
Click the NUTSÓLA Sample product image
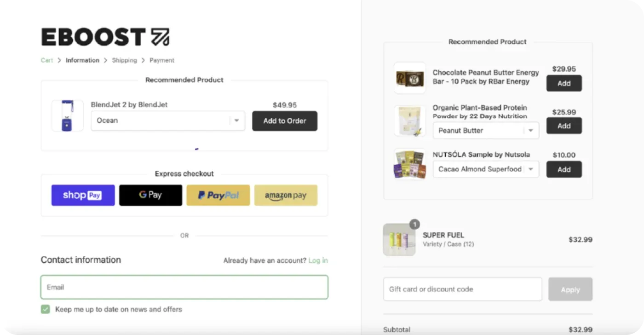[x=409, y=164]
